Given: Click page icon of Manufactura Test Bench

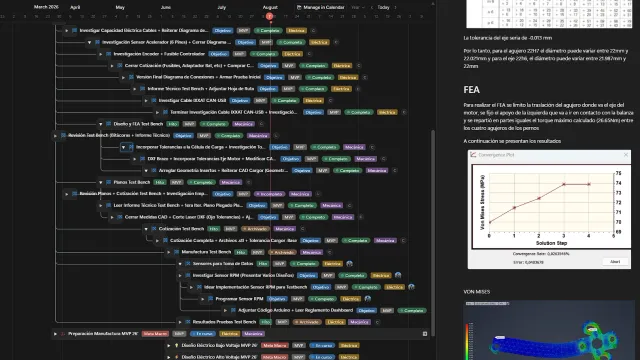Looking at the screenshot, I should (176, 252).
